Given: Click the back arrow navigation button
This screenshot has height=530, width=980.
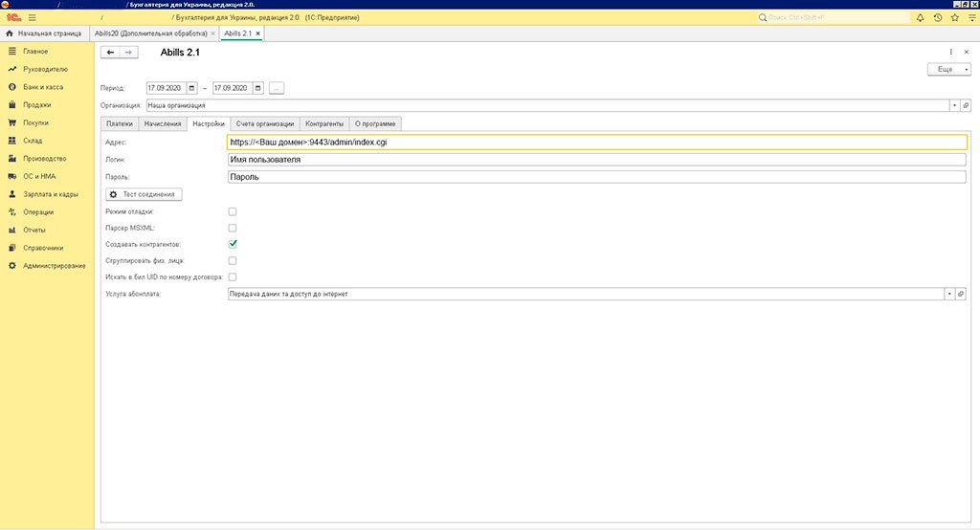Looking at the screenshot, I should pos(111,52).
